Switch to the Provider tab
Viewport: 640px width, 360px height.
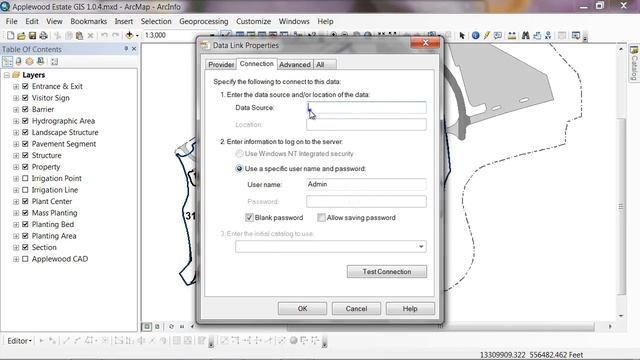221,64
